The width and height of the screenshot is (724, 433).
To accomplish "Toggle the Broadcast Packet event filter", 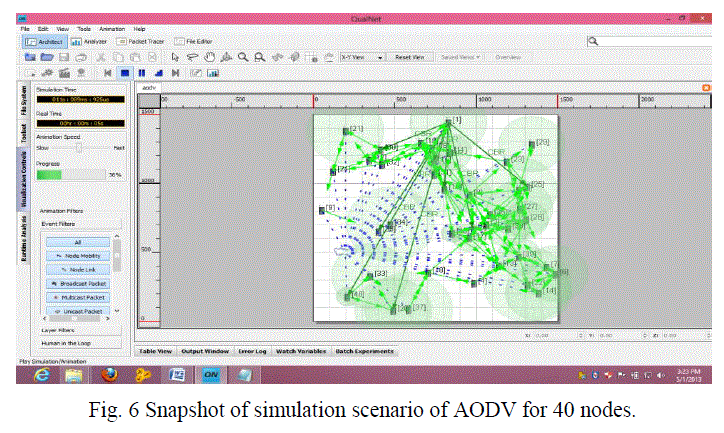I will click(x=78, y=283).
